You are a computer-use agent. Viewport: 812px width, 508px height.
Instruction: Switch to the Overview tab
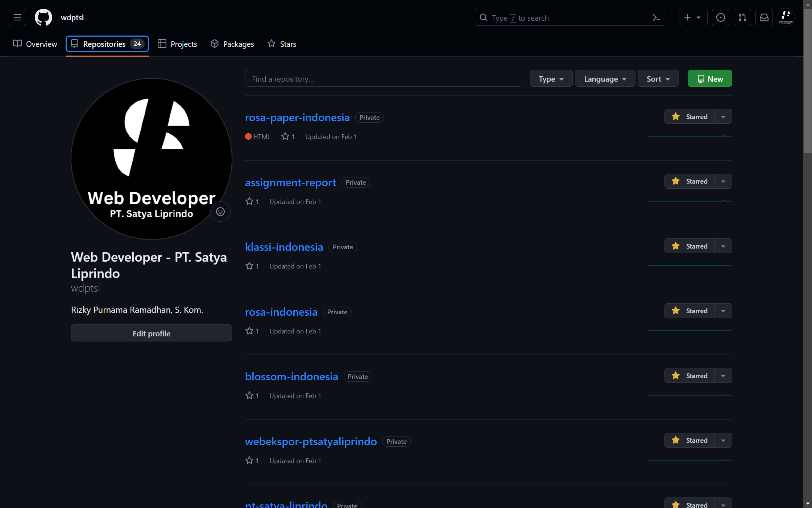click(35, 44)
